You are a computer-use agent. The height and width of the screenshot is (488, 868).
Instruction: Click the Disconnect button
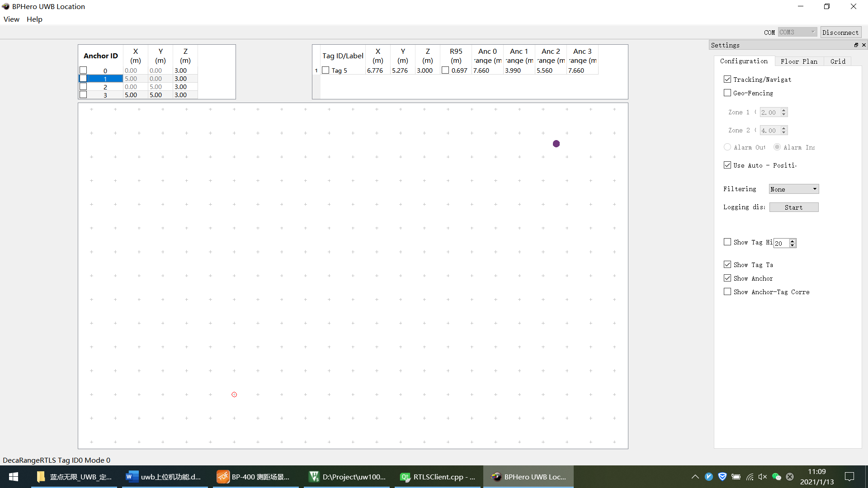[x=840, y=32]
